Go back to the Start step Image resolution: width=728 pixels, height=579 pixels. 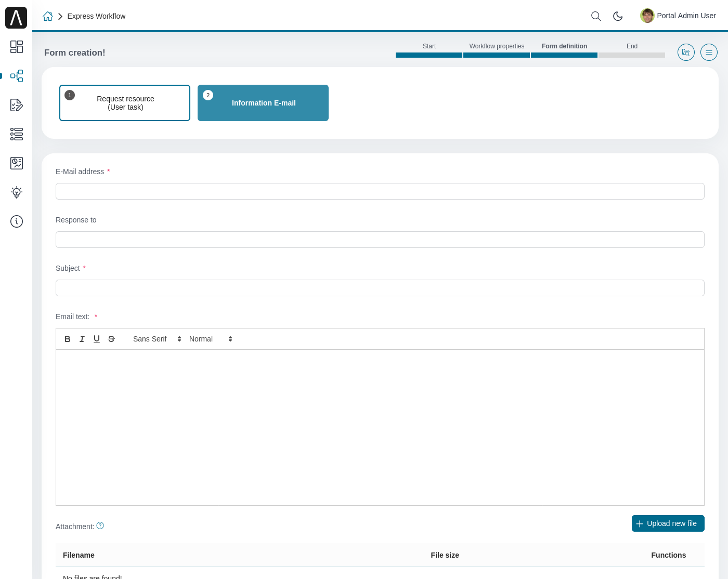pos(429,46)
